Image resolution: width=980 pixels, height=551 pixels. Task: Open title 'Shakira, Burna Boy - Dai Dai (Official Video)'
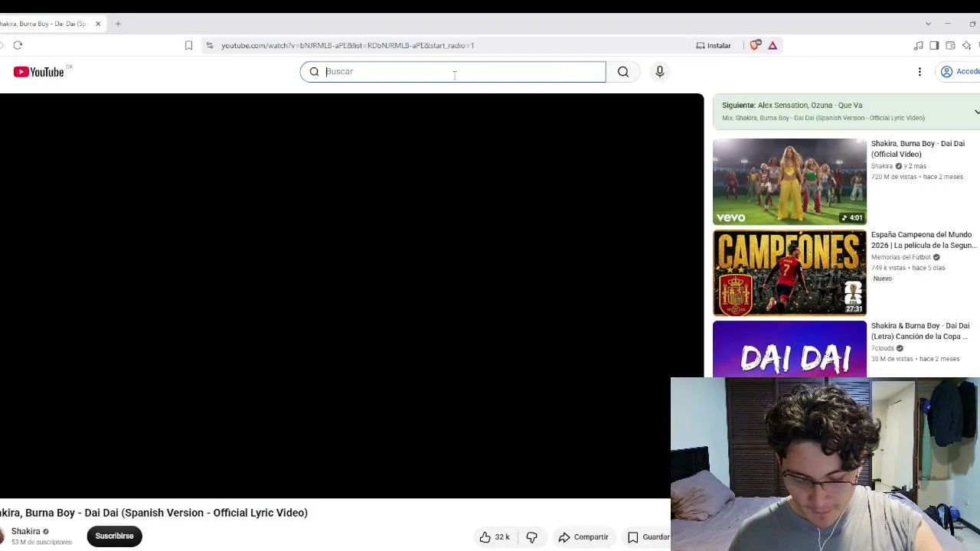pos(918,149)
